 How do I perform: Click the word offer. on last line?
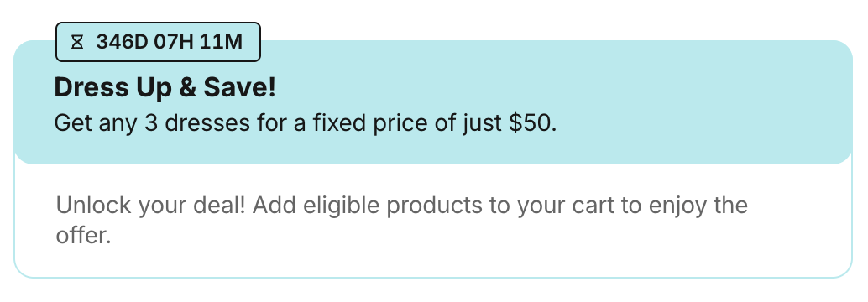pyautogui.click(x=84, y=235)
